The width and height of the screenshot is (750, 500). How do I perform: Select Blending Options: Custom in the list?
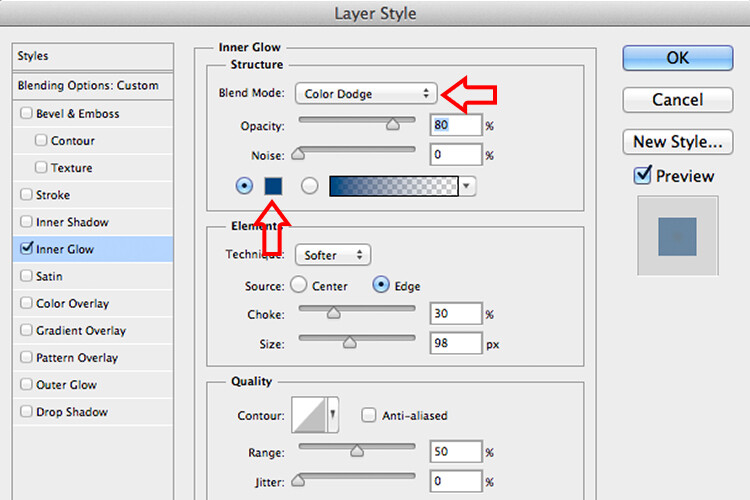[88, 86]
